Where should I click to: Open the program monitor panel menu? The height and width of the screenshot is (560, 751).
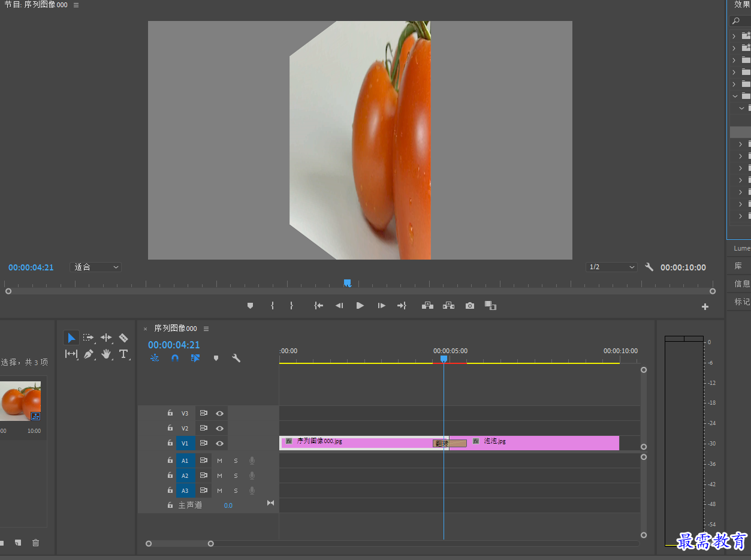76,5
